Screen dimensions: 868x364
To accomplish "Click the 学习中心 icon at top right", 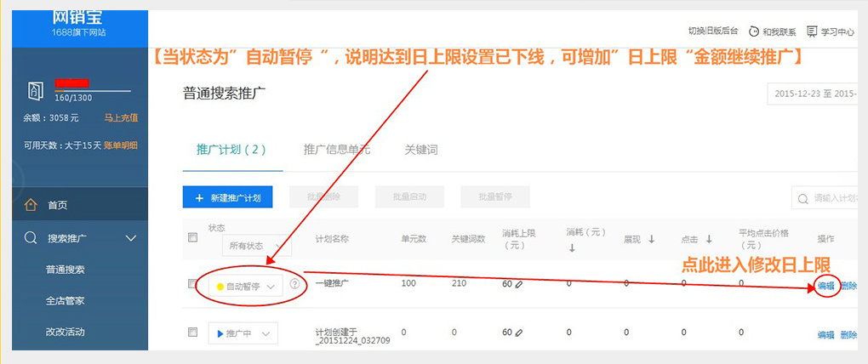I will pyautogui.click(x=811, y=31).
